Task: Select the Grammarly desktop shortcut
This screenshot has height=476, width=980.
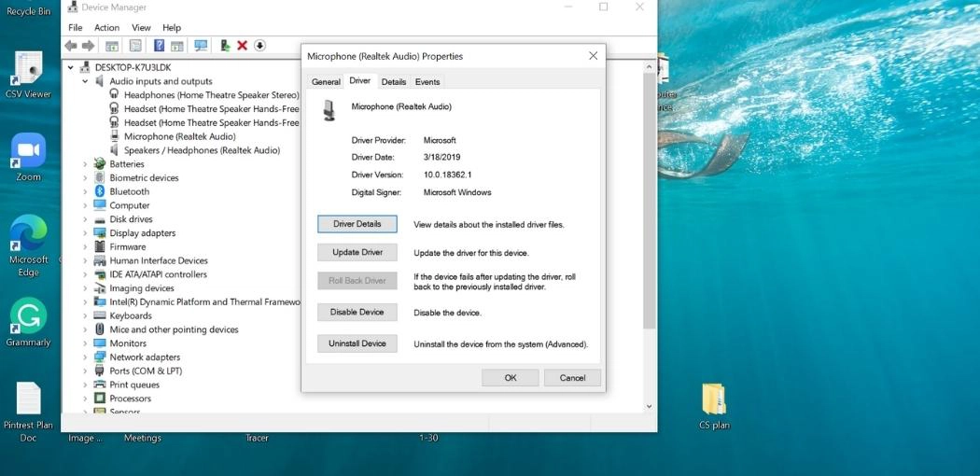Action: tap(28, 322)
